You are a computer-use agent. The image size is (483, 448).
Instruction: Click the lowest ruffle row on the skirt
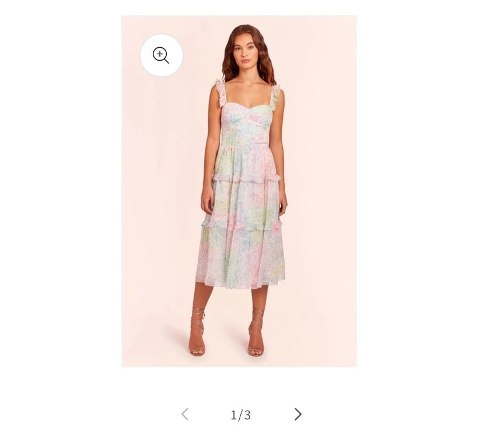pos(242,225)
